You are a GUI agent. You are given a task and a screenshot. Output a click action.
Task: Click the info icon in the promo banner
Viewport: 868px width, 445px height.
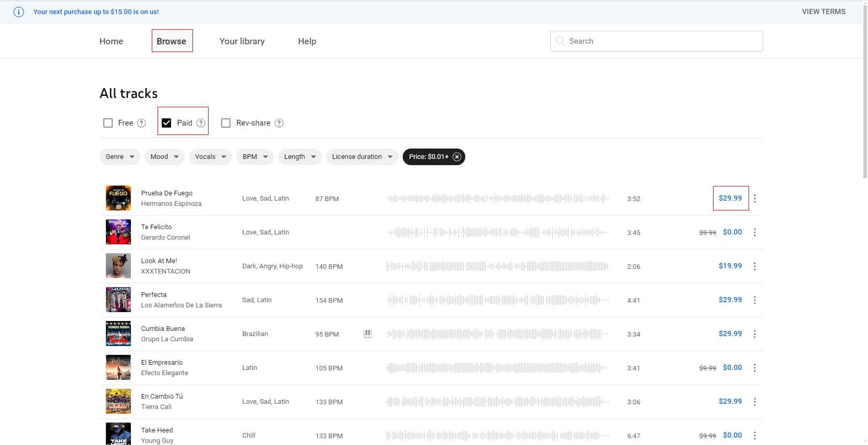(19, 12)
